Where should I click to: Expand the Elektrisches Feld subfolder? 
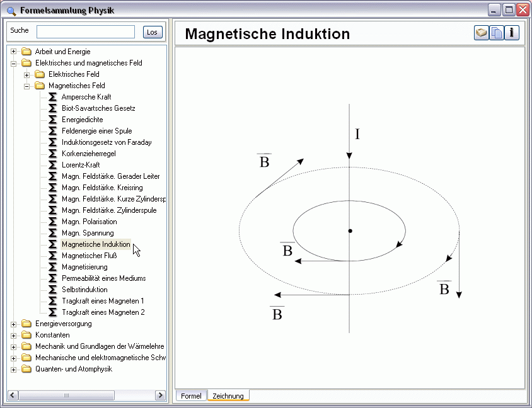pos(27,74)
